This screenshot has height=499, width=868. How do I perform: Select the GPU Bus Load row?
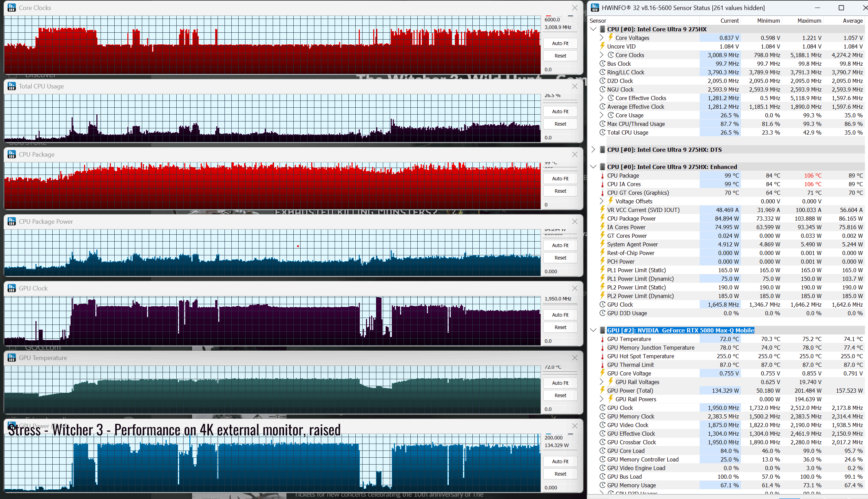[726, 477]
